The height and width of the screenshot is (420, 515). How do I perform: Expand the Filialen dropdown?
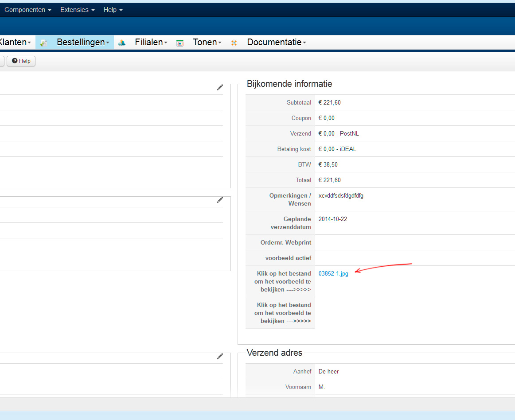click(x=151, y=42)
